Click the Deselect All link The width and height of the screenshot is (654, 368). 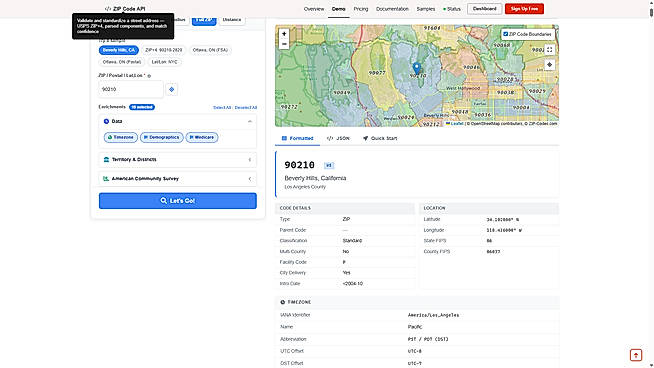point(246,108)
